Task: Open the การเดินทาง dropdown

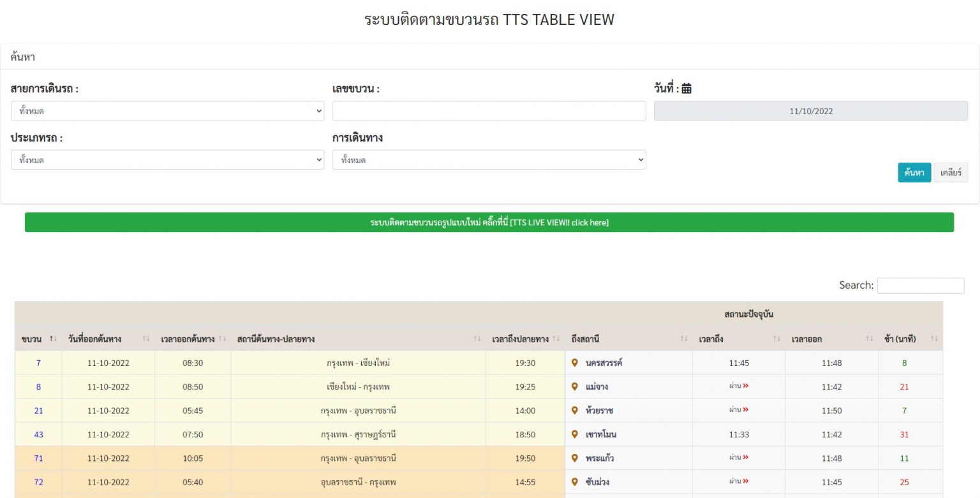Action: click(489, 159)
